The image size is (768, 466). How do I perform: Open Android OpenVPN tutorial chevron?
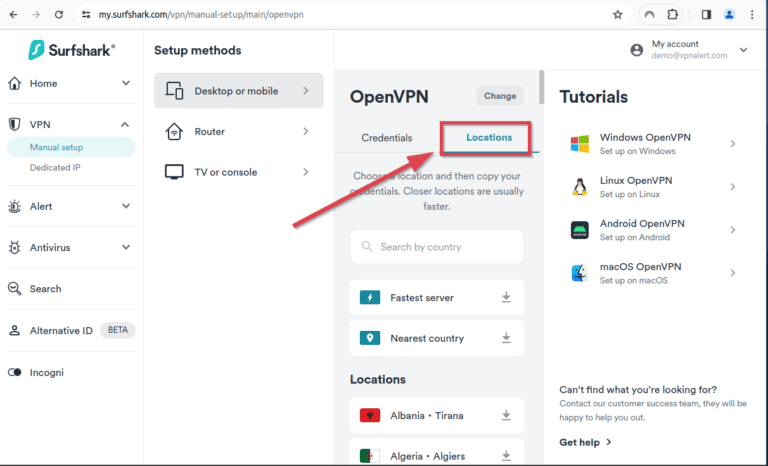click(733, 230)
